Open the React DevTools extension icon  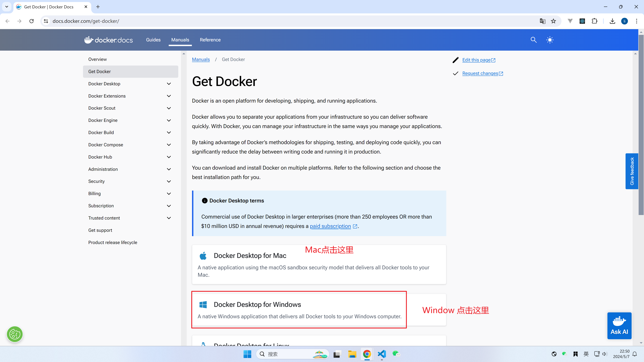(x=582, y=21)
